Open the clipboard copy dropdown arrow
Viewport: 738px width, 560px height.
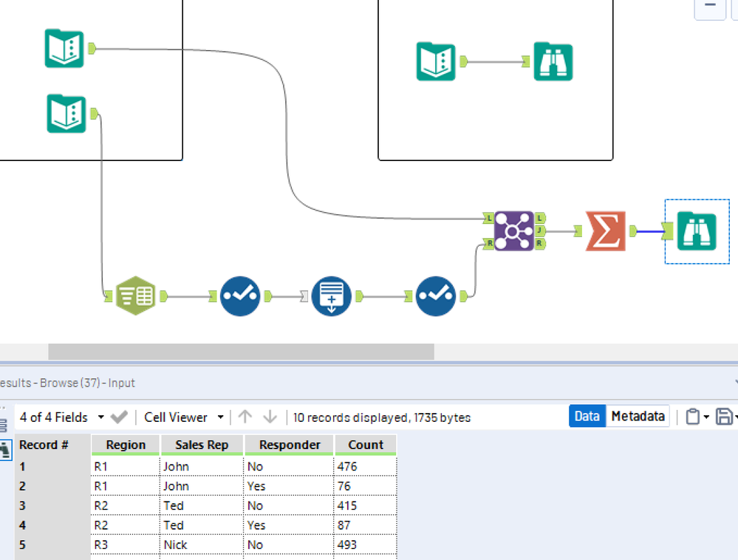point(706,417)
